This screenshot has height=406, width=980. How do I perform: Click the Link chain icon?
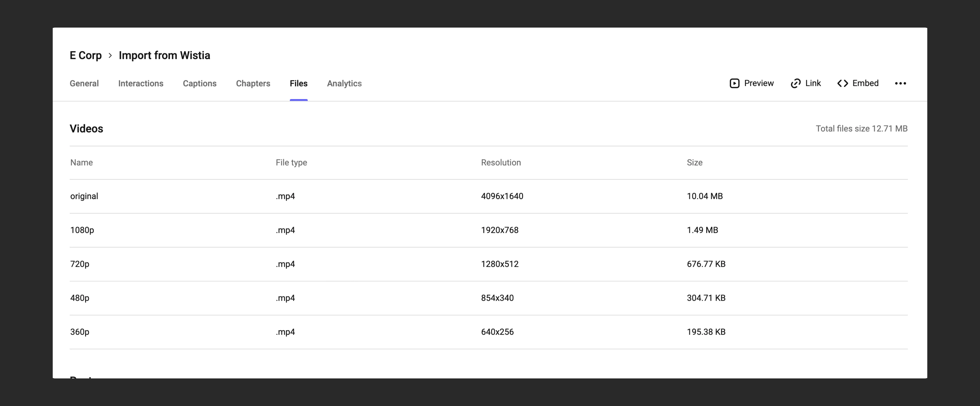coord(795,83)
